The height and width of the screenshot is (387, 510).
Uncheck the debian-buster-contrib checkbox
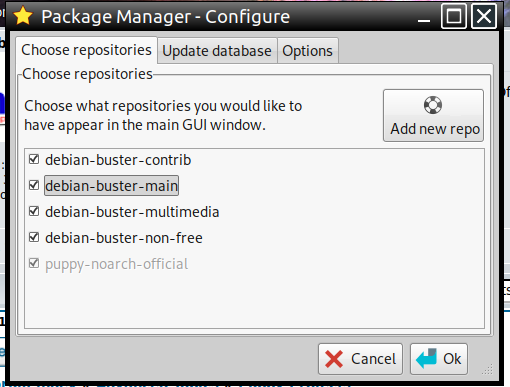34,159
